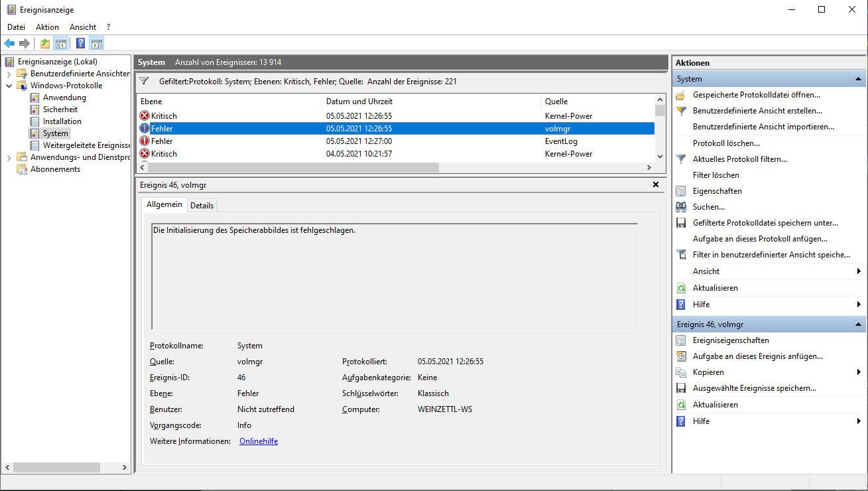Click the funnel icon for filtering the current log
Screen dimensions: 868x491
pyautogui.click(x=680, y=159)
